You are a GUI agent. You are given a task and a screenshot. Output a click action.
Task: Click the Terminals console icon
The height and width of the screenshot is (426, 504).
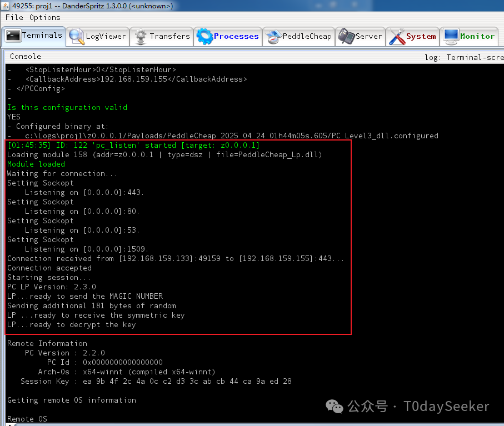13,36
